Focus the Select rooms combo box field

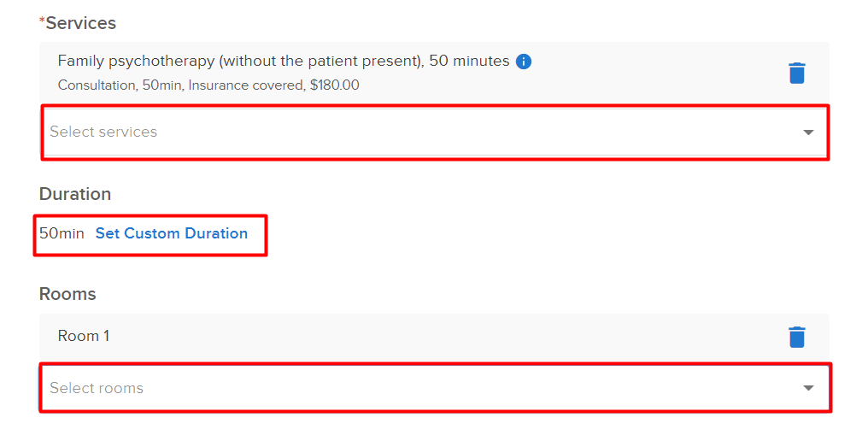click(435, 388)
